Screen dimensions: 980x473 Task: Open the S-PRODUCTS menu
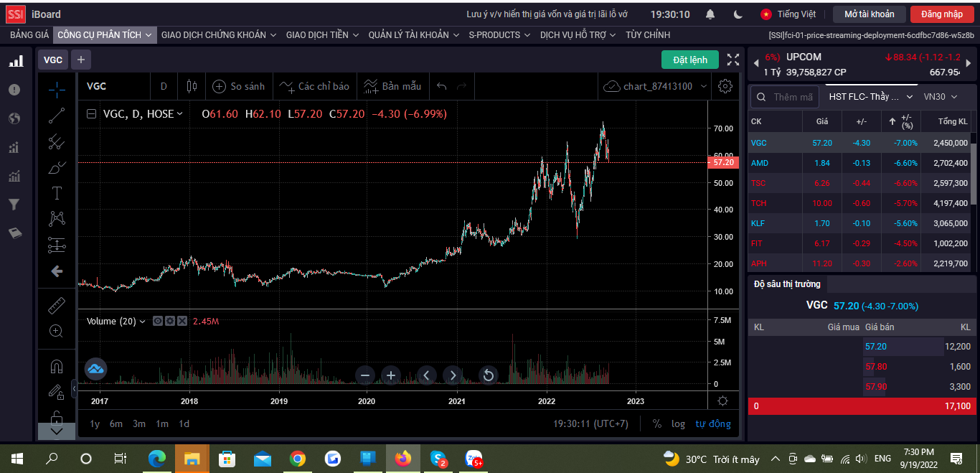point(499,34)
